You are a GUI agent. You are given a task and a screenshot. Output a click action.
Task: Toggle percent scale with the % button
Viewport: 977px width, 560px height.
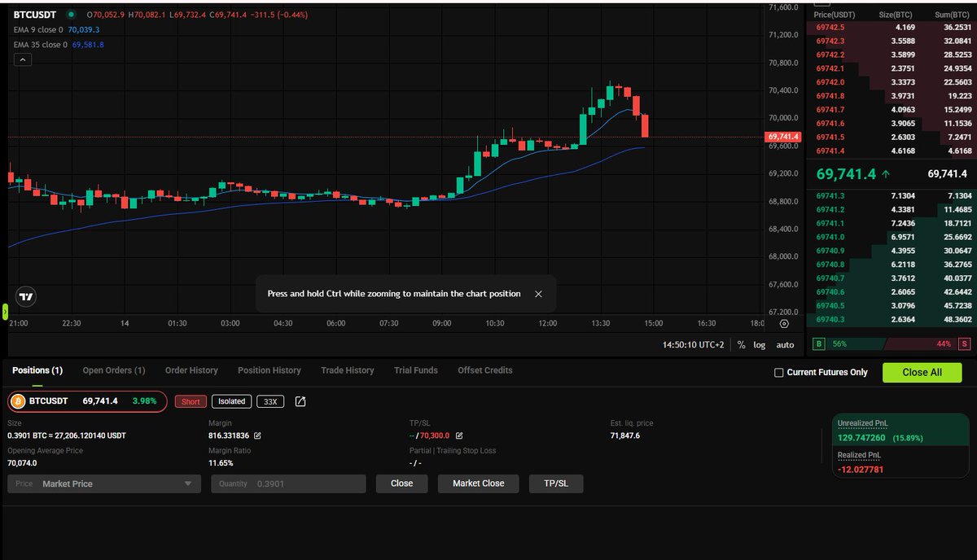[742, 345]
